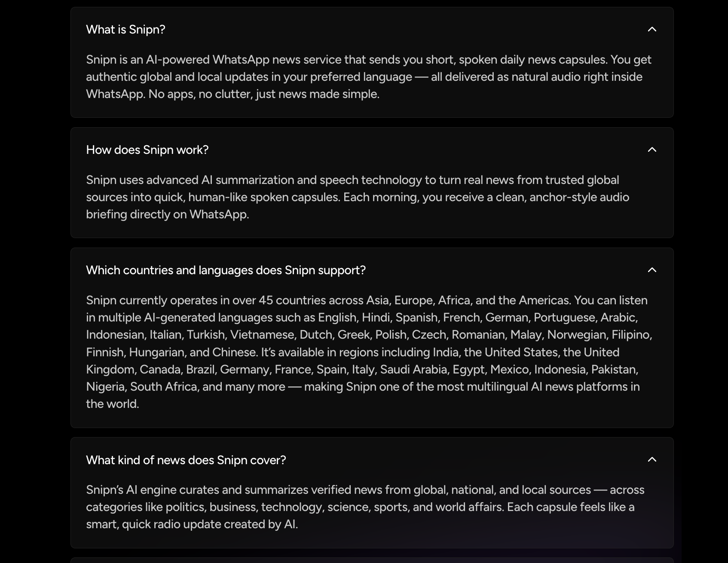Collapse "What kind of news" question title

point(186,460)
